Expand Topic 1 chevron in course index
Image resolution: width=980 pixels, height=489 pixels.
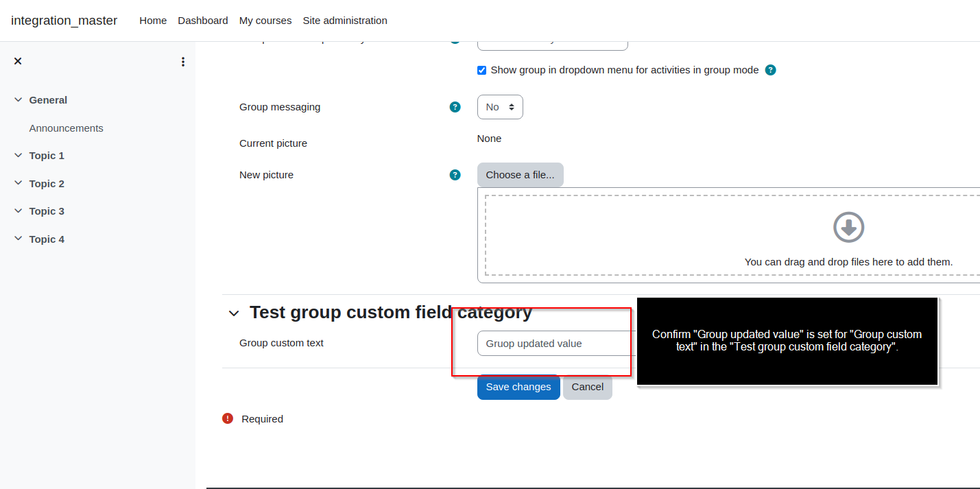tap(18, 156)
